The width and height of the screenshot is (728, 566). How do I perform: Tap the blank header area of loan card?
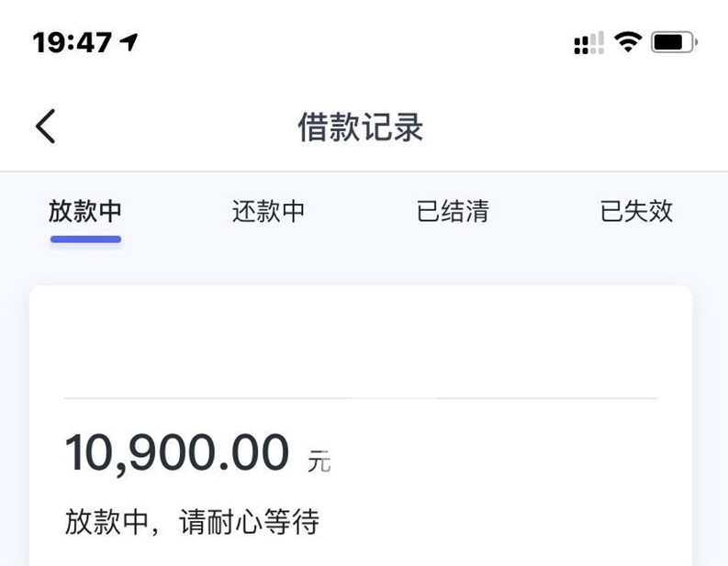360,342
